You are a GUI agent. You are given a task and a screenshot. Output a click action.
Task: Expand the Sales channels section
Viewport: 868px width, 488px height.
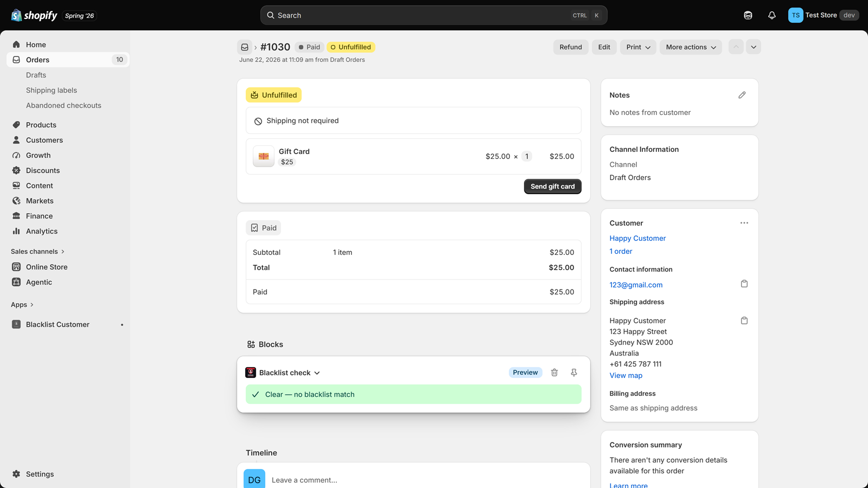pos(37,252)
